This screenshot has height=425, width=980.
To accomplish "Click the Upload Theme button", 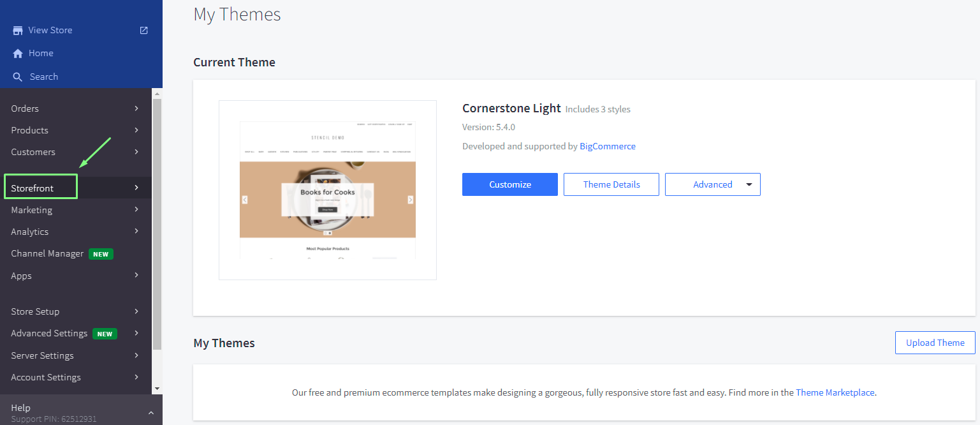I will (x=935, y=343).
